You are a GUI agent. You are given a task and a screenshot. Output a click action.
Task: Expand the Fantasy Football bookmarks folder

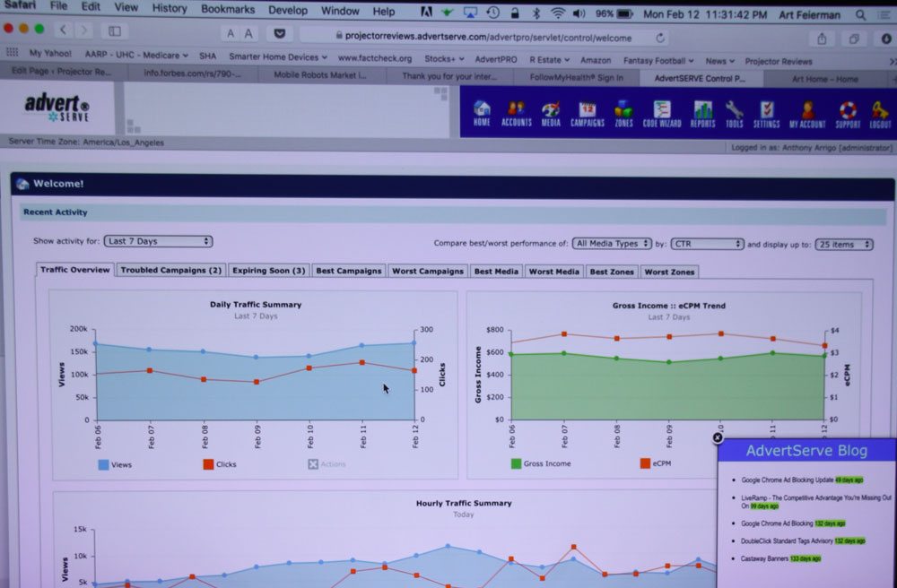tap(658, 61)
